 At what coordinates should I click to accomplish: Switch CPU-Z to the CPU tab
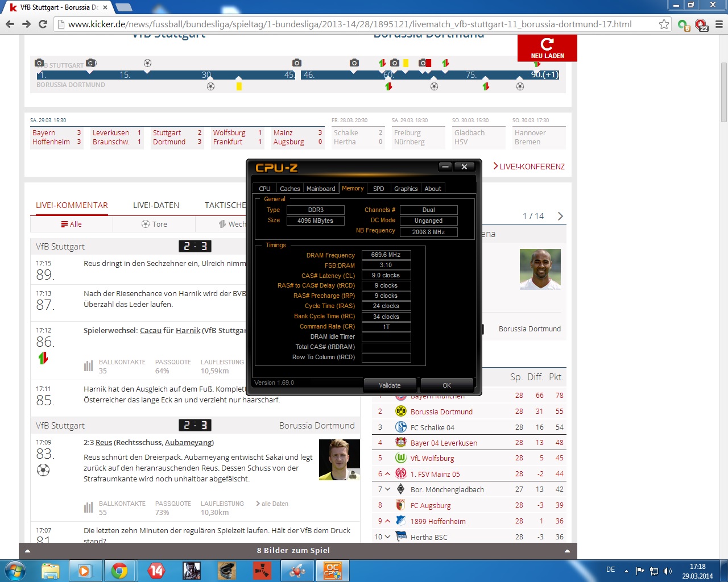(x=264, y=189)
